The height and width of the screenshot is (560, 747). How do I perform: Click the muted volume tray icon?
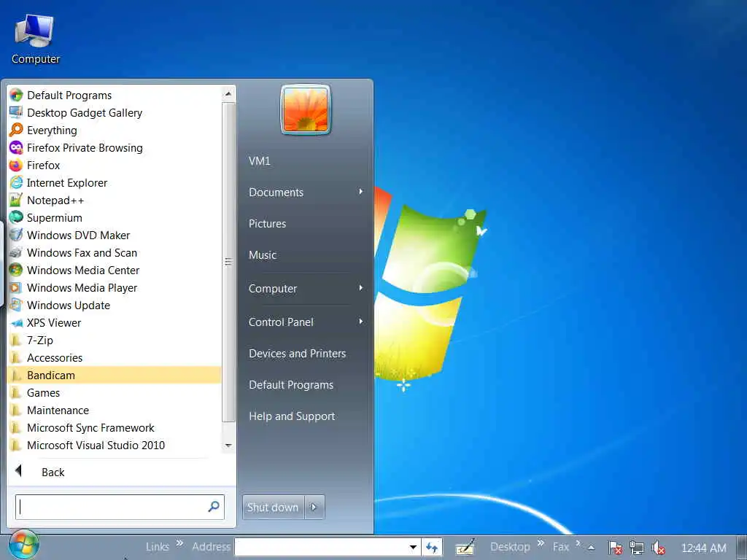[658, 548]
